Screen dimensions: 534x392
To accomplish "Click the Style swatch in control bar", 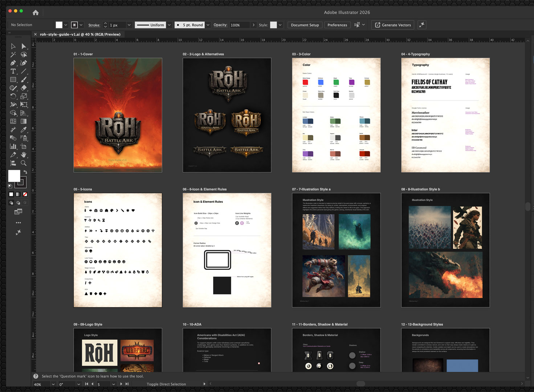I will [273, 25].
